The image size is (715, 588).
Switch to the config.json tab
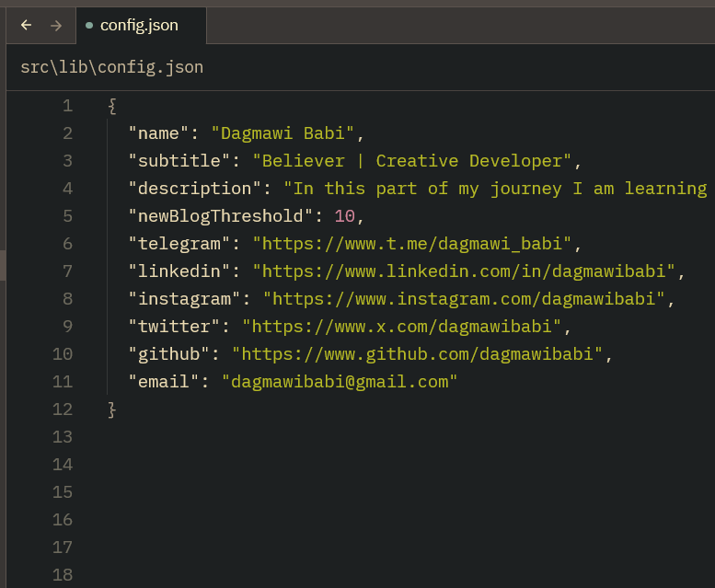(139, 26)
